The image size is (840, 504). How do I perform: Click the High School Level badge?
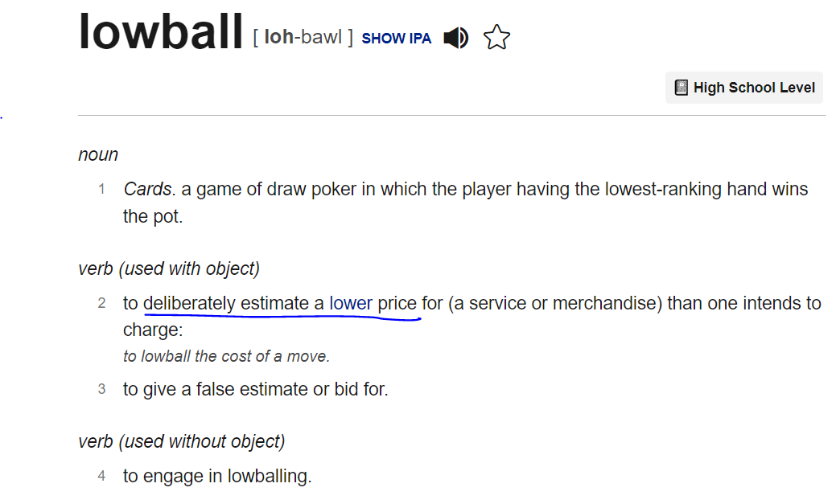click(744, 87)
